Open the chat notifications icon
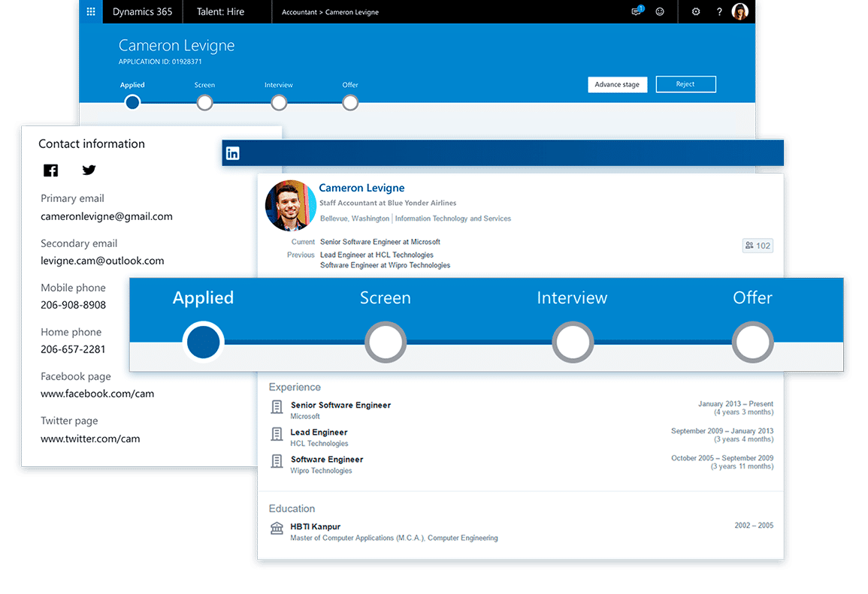This screenshot has width=868, height=594. pos(637,11)
